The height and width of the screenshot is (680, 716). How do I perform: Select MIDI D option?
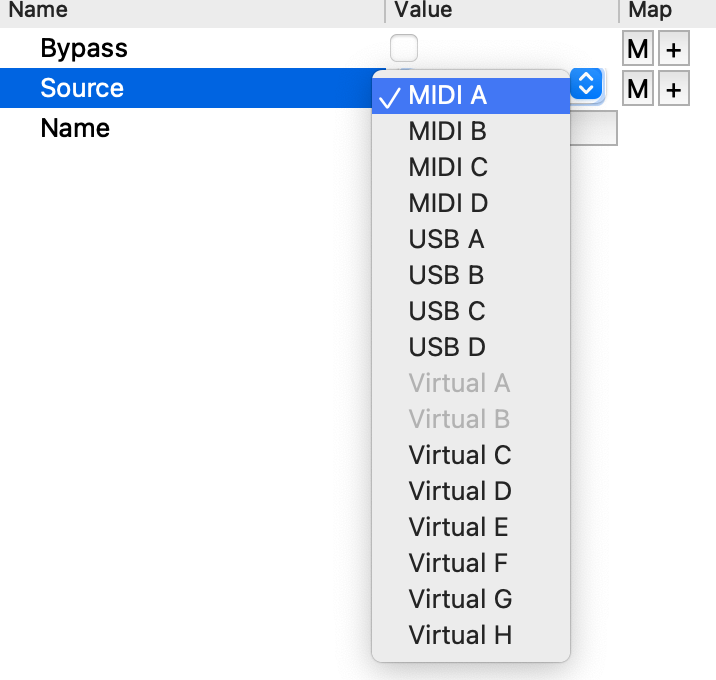tap(448, 203)
